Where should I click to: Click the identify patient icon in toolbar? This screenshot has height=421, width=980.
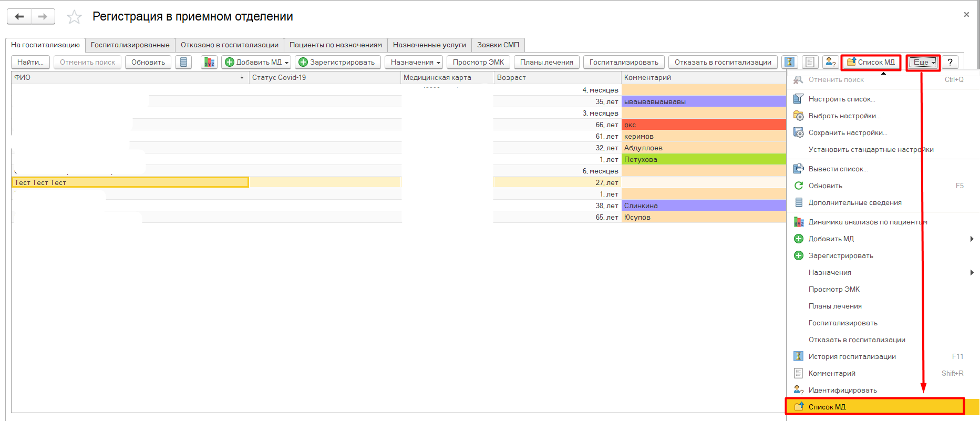click(830, 62)
